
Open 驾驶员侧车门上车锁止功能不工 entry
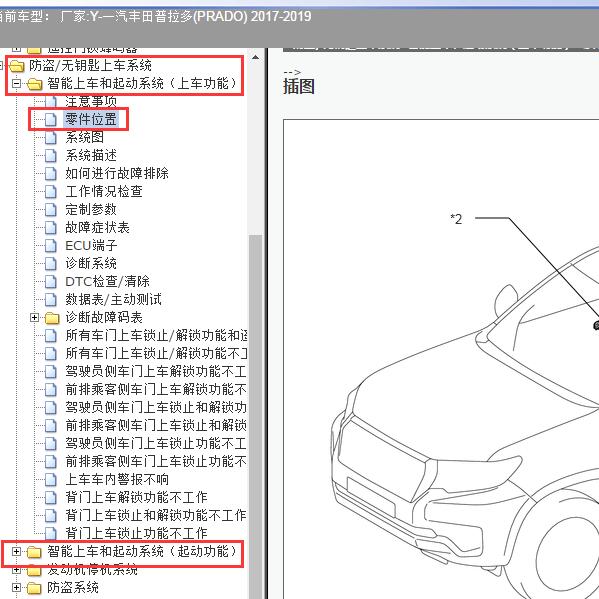pos(156,443)
